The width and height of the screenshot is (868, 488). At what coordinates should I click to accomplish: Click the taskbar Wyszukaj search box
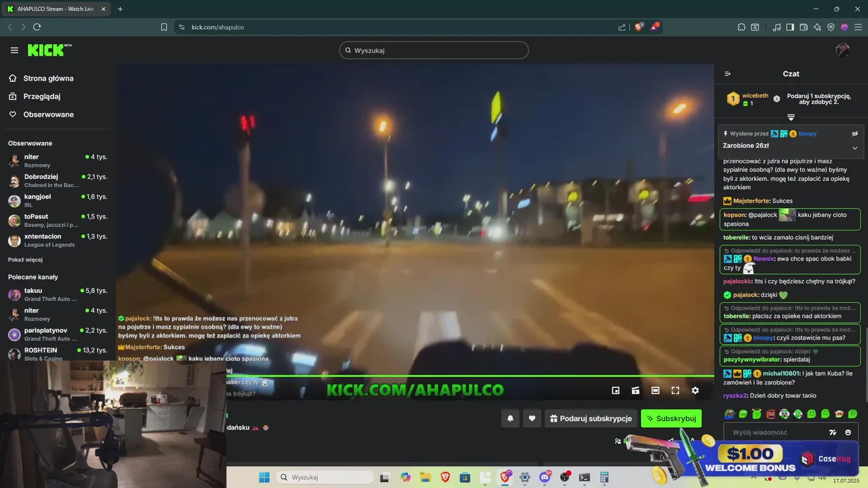(x=324, y=477)
